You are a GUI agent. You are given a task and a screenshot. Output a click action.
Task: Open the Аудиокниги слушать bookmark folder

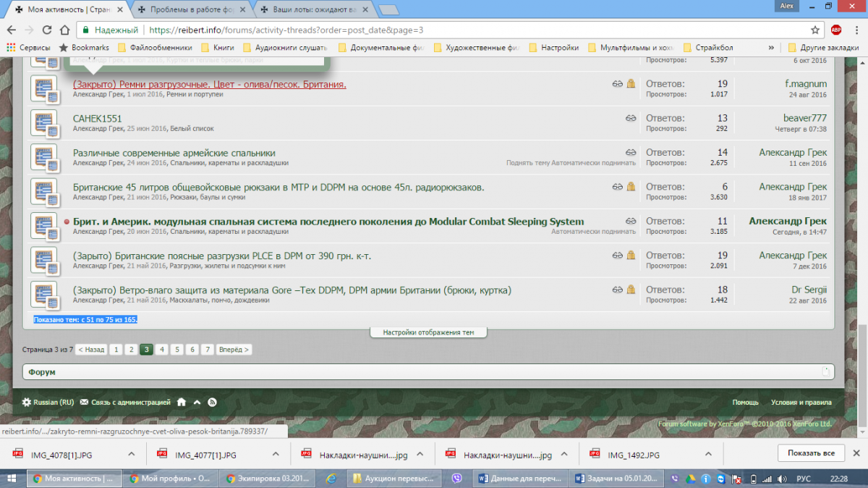click(x=285, y=48)
